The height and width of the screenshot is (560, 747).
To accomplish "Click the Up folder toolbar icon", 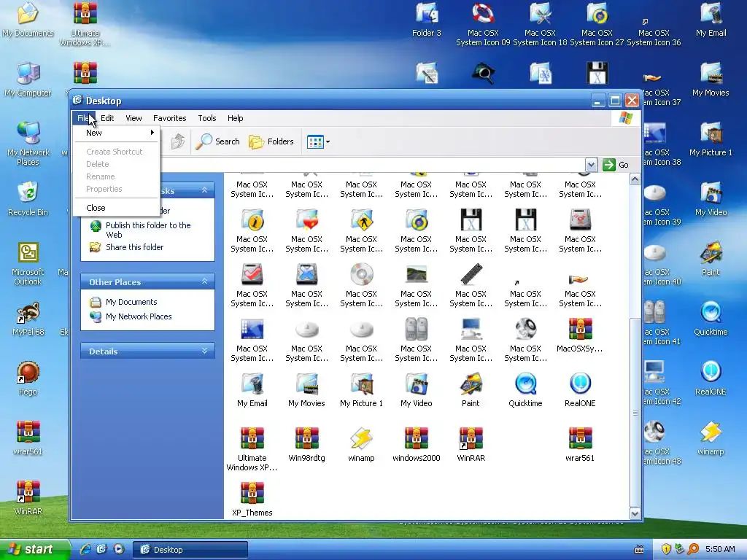I will 178,141.
